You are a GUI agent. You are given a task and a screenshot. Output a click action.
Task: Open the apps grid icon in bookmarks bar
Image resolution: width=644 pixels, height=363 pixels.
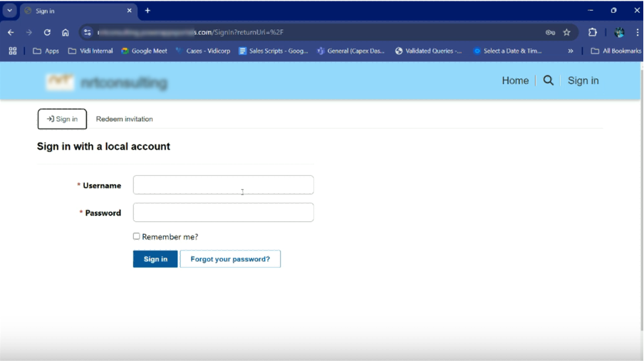[x=13, y=51]
